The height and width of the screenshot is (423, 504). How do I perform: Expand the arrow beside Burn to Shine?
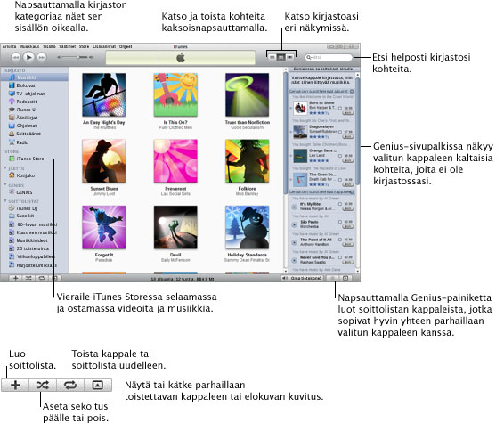[291, 108]
